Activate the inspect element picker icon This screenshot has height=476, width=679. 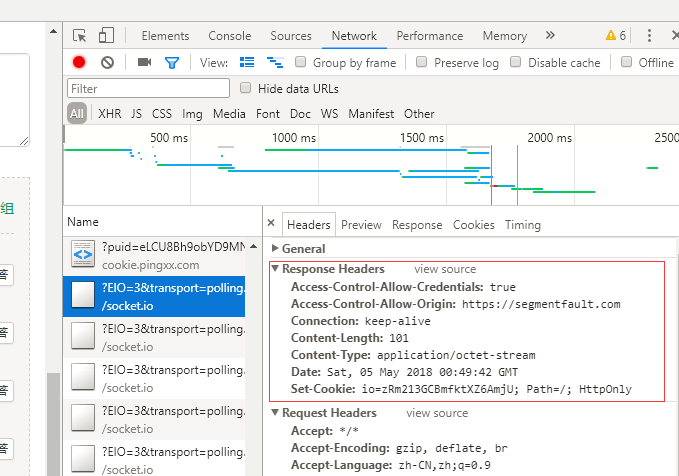click(80, 36)
